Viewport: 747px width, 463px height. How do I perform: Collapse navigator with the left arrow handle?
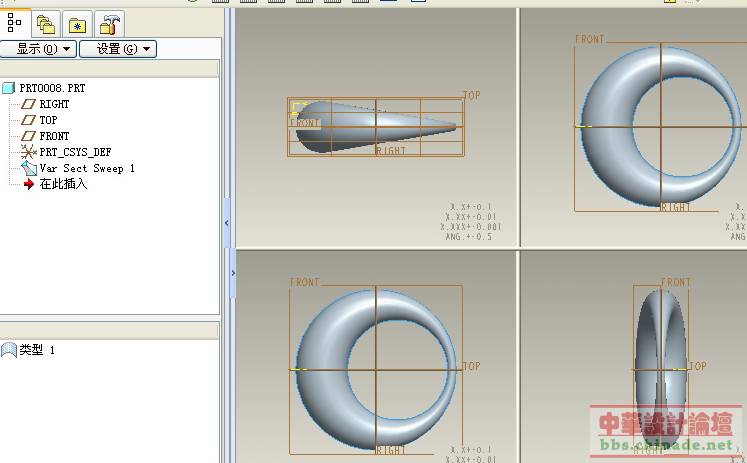click(x=227, y=222)
